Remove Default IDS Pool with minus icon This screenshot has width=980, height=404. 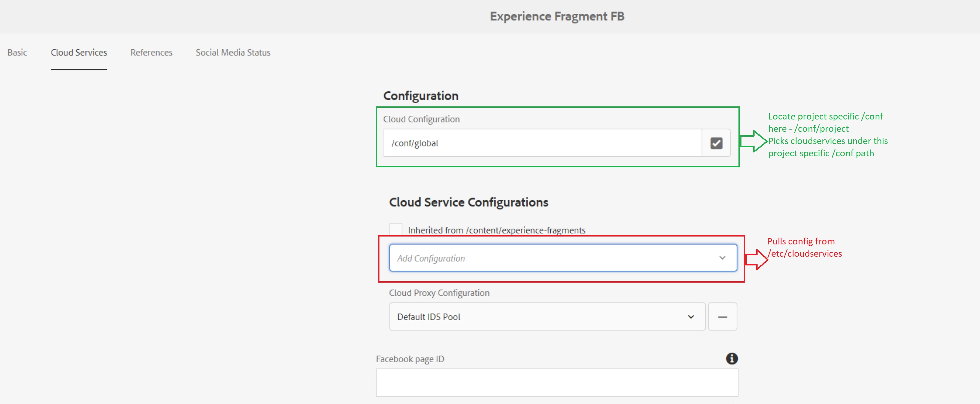coord(722,317)
